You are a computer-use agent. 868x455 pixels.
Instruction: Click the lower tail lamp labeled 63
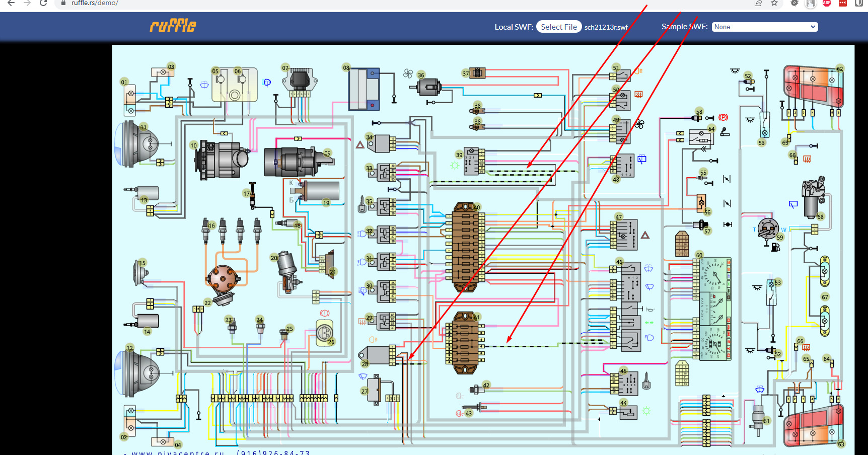pyautogui.click(x=814, y=426)
